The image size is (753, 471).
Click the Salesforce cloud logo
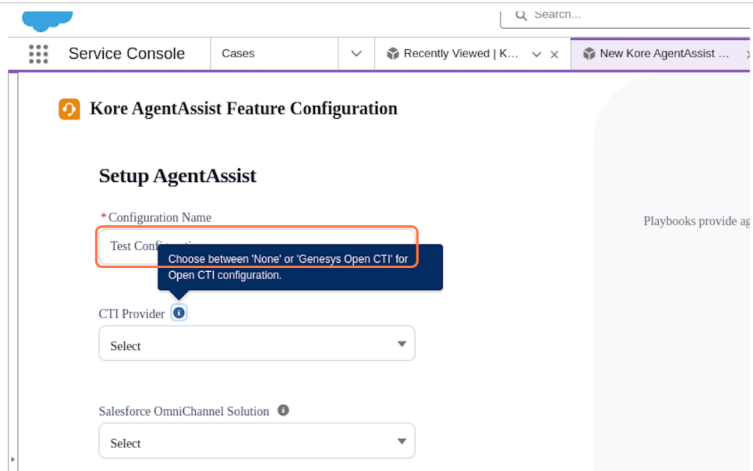click(x=41, y=17)
